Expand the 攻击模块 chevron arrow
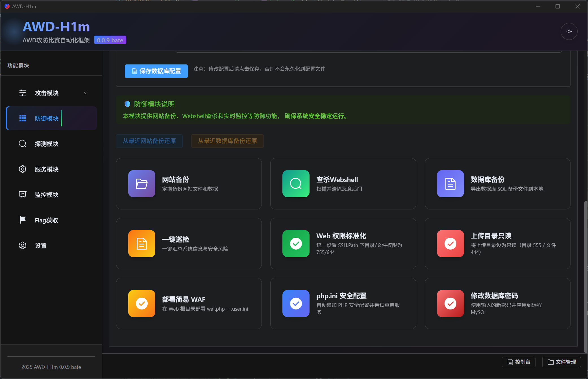The image size is (588, 379). (86, 93)
